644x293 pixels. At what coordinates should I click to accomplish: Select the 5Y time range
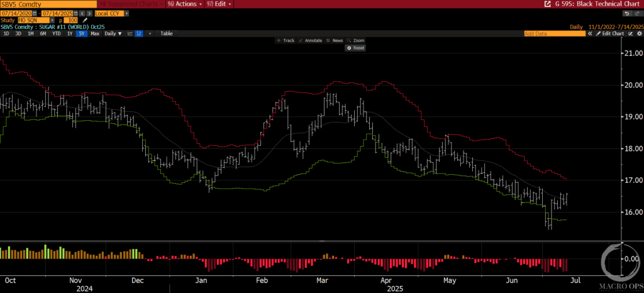pos(82,34)
